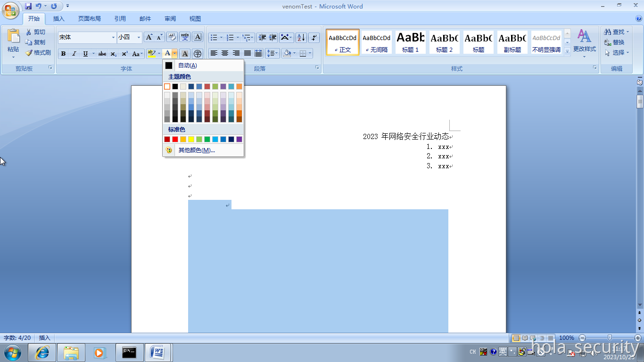Switch to the 插入 ribbon tab
Screen dimensions: 644x362
point(59,18)
